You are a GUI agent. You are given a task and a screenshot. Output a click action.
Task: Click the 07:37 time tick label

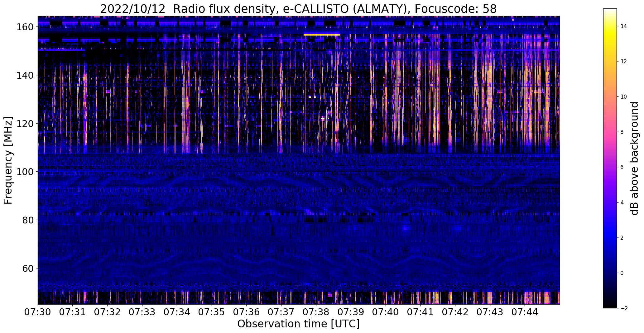[281, 312]
